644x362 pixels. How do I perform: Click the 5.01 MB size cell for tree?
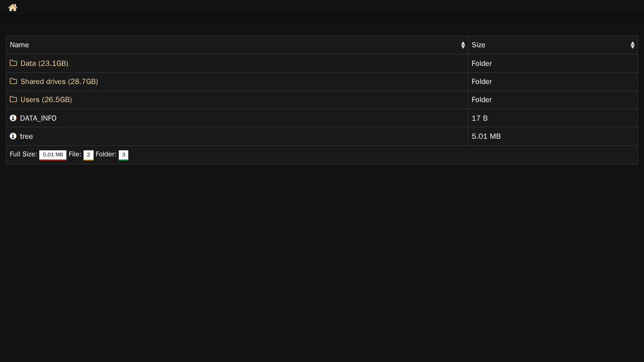[486, 136]
